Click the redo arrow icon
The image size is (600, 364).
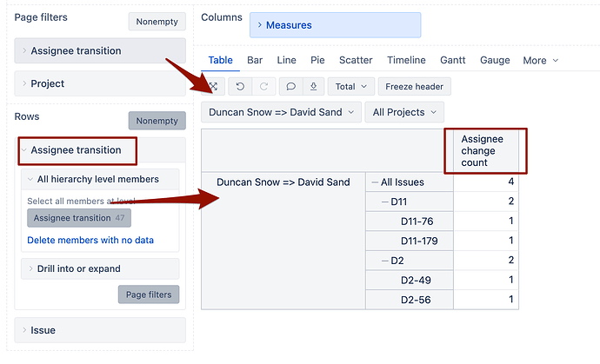(263, 87)
